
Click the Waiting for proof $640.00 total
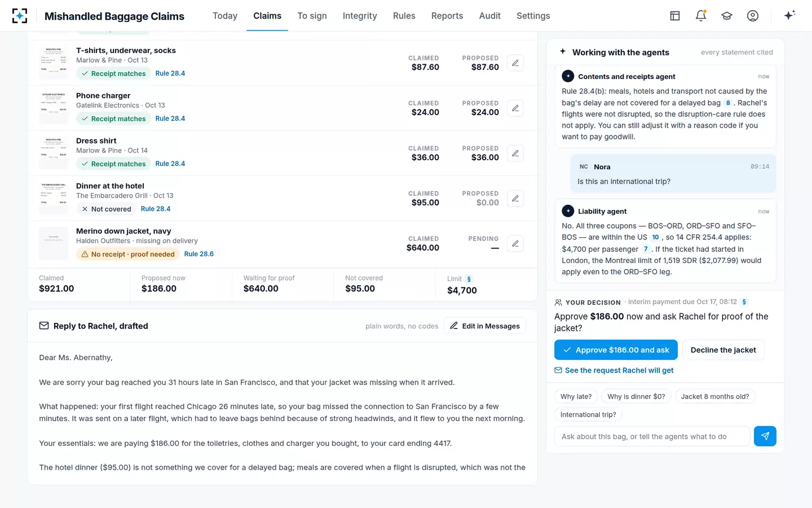[282, 284]
